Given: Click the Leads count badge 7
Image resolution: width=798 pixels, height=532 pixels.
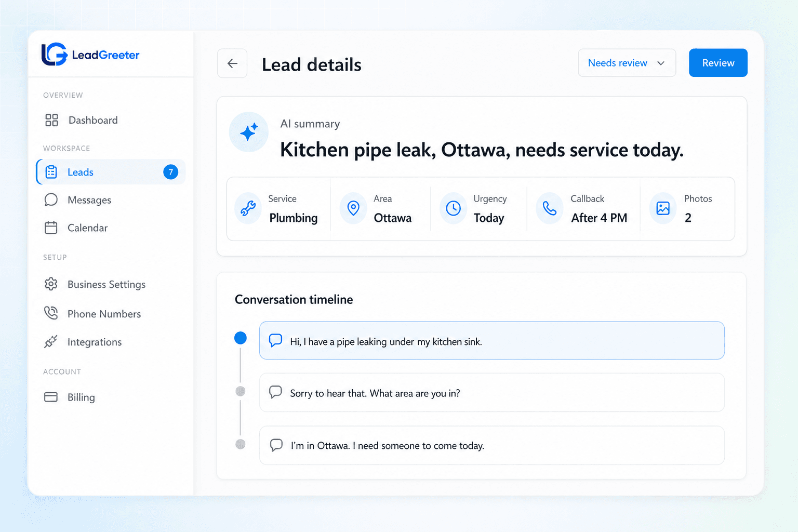Looking at the screenshot, I should pos(171,172).
